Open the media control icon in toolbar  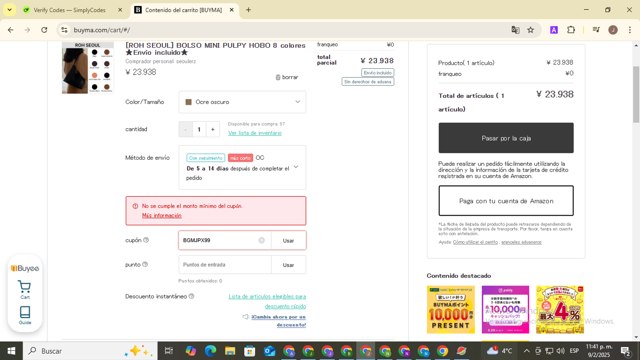596,30
